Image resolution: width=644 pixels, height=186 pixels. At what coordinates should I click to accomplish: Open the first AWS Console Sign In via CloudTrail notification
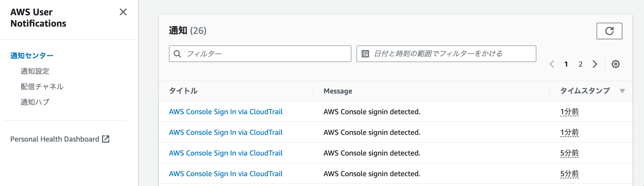click(x=225, y=112)
